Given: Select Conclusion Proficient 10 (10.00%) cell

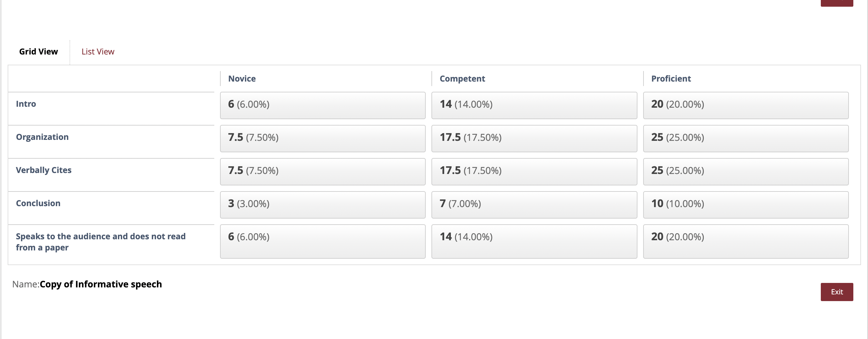Looking at the screenshot, I should click(746, 205).
